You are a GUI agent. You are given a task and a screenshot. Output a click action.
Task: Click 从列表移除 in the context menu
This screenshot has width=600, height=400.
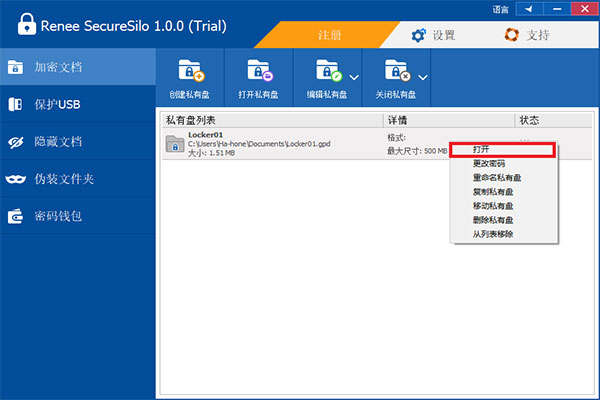pyautogui.click(x=494, y=234)
